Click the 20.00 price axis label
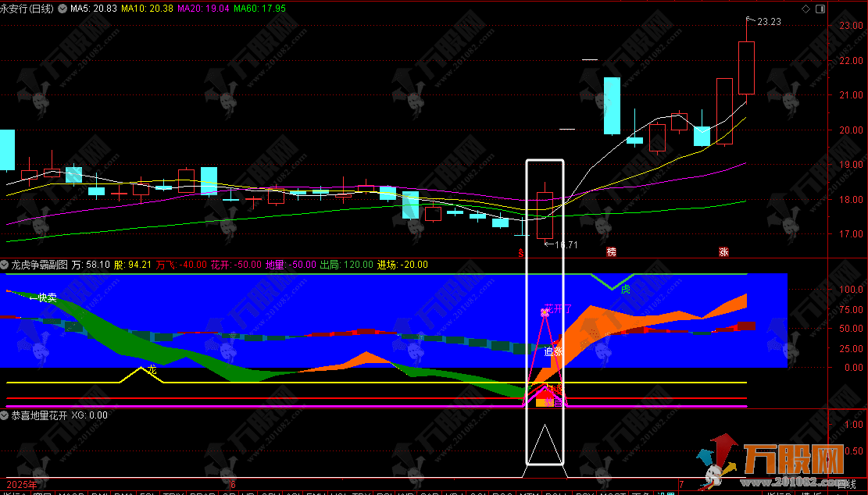The height and width of the screenshot is (495, 868). click(x=851, y=130)
